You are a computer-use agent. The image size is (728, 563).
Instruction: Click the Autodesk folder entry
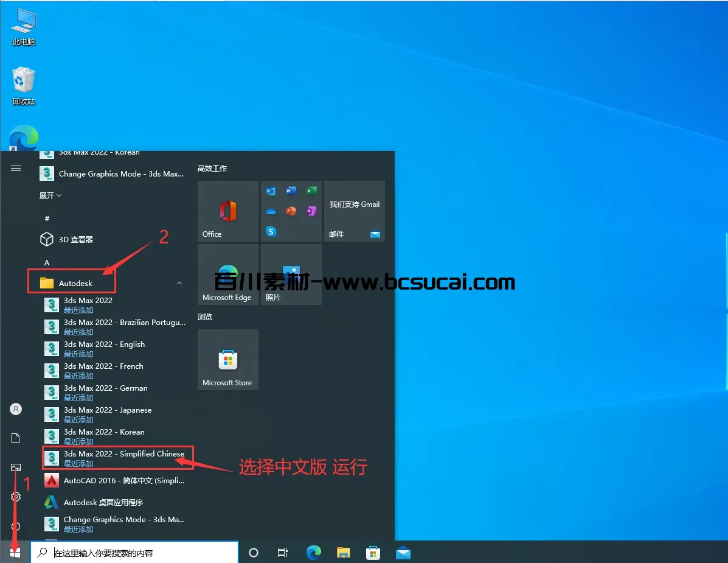pyautogui.click(x=111, y=283)
